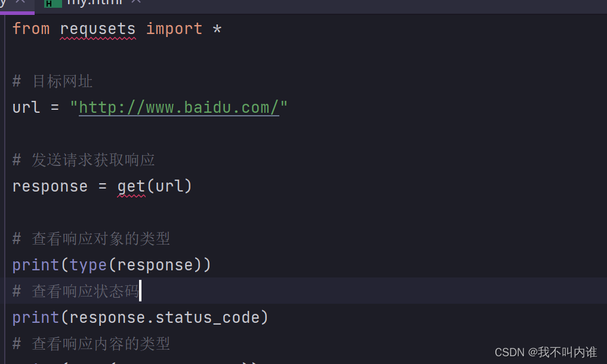Click the underlined 'get' function call
The image size is (607, 364).
[x=132, y=187]
